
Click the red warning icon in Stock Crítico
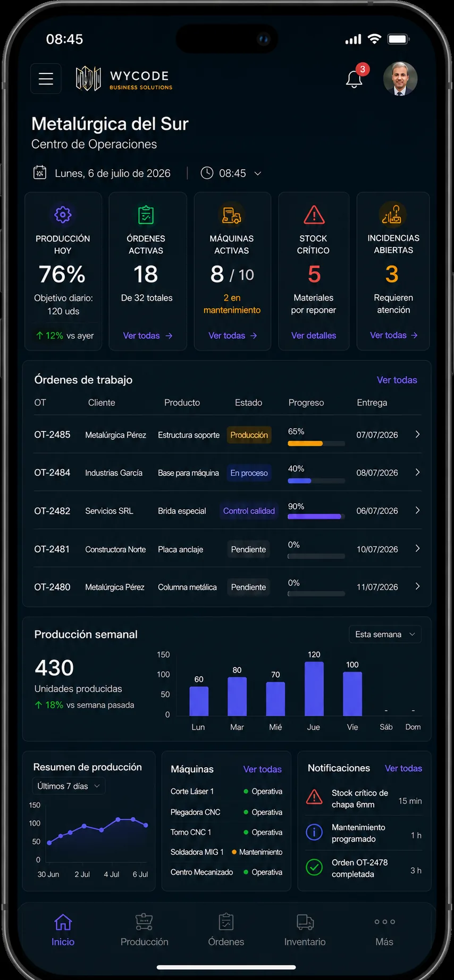coord(314,215)
